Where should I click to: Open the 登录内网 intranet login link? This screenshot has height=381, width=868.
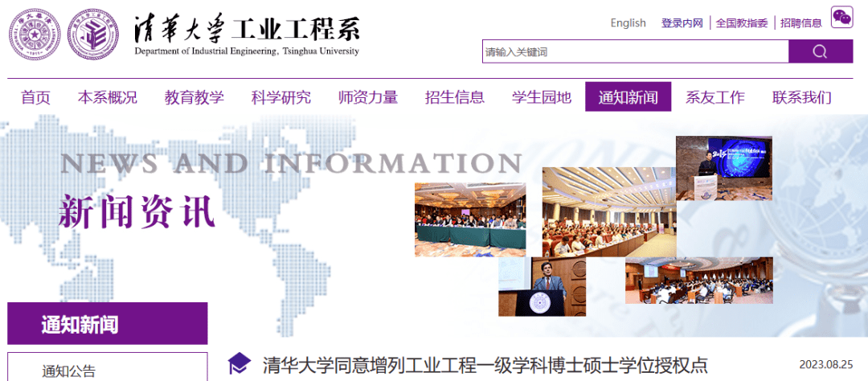(682, 23)
